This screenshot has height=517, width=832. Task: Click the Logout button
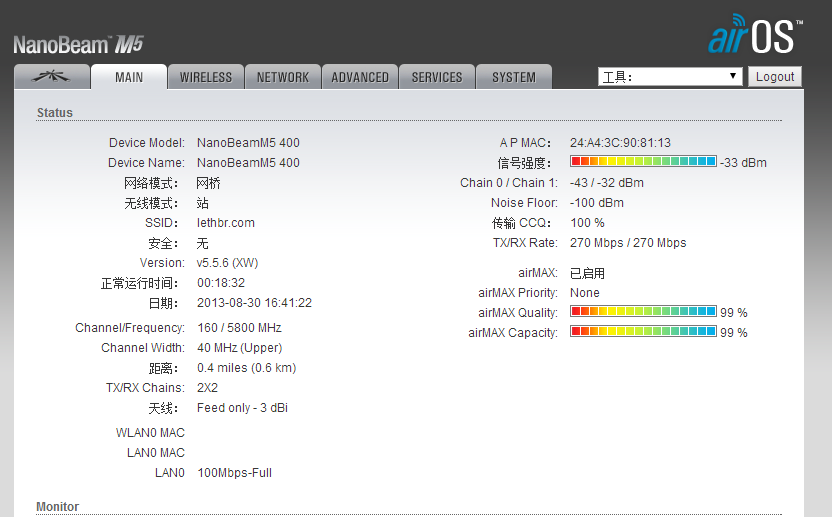tap(775, 77)
